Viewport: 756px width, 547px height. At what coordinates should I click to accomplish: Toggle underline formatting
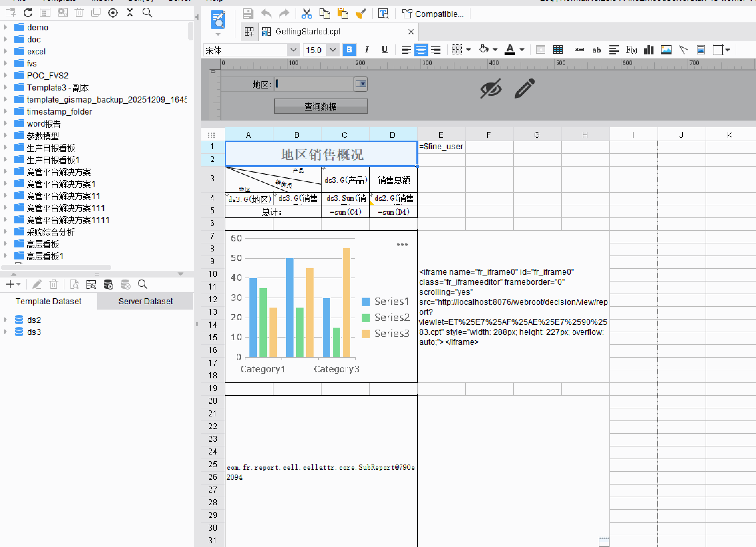click(385, 50)
